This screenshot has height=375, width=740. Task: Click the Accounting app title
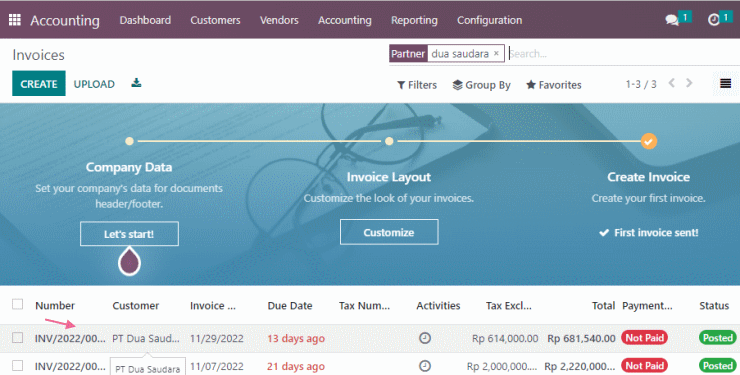click(65, 20)
